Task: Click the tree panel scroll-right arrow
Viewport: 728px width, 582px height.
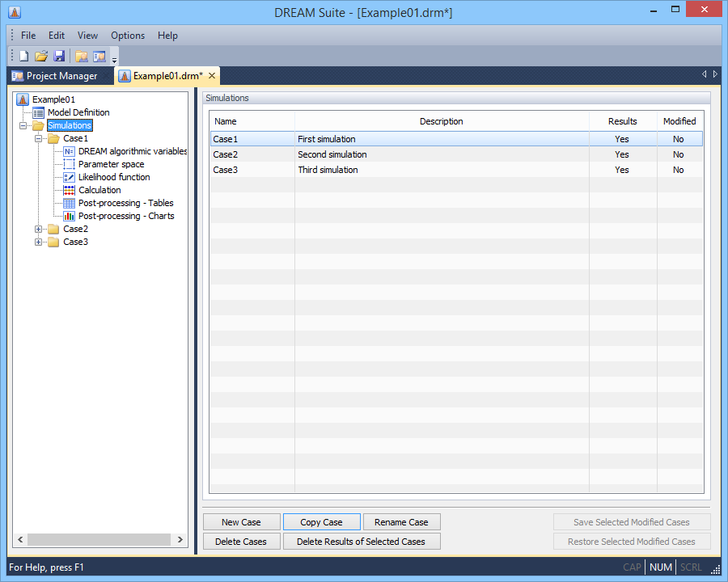Action: coord(180,539)
